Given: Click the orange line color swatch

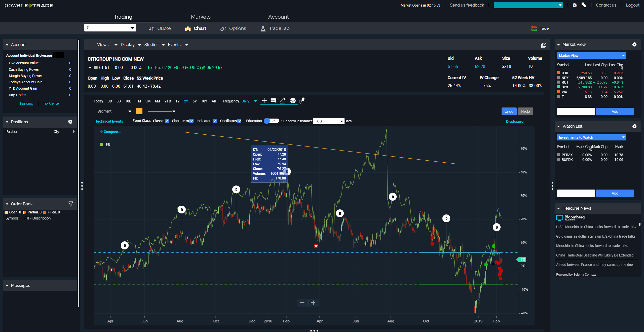Looking at the screenshot, I should (x=139, y=111).
